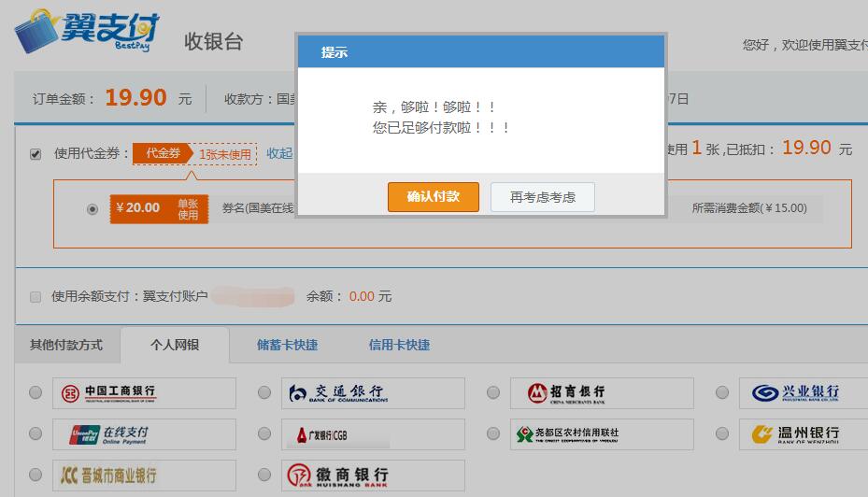
Task: Click the 代金券 orange tag
Action: click(163, 153)
